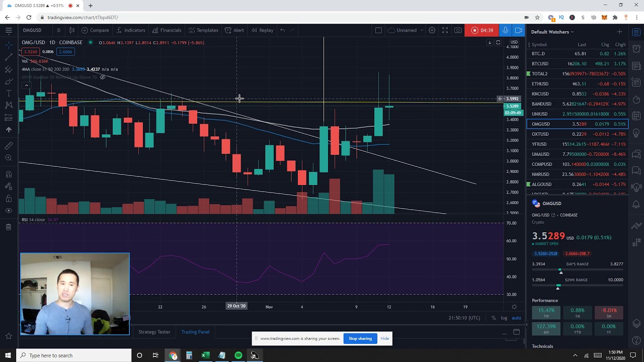Open Financials menu
The image size is (644, 362).
point(167,30)
